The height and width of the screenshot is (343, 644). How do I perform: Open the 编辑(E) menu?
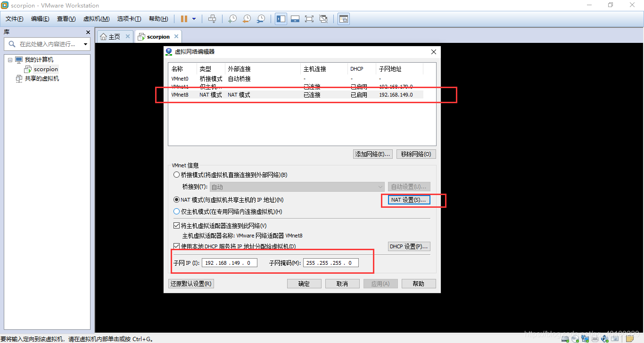(x=40, y=19)
